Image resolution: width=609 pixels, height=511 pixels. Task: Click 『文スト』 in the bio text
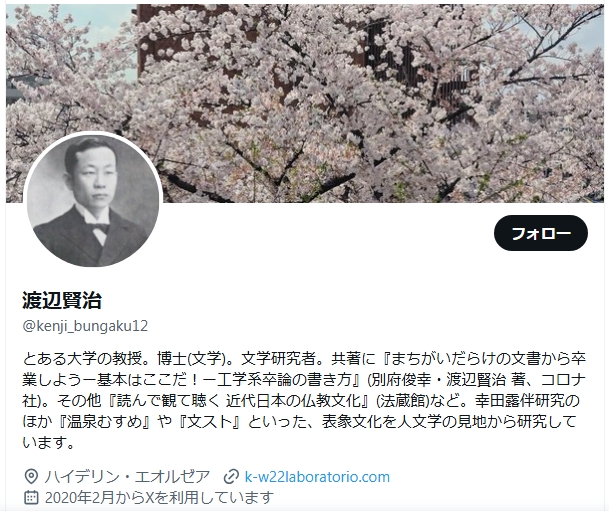209,422
